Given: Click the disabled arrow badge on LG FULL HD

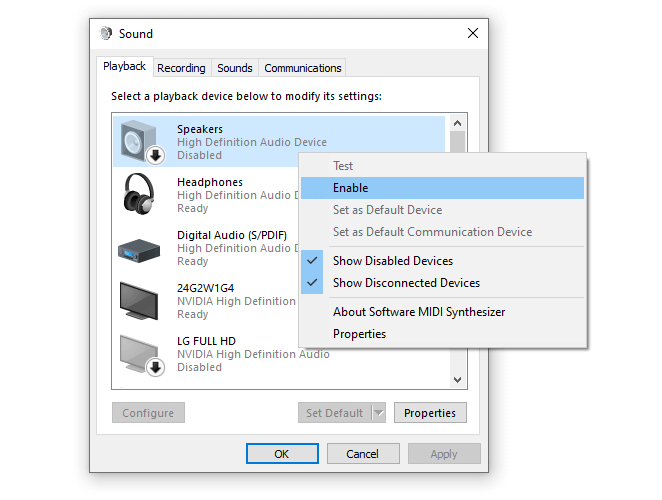Looking at the screenshot, I should [x=155, y=367].
